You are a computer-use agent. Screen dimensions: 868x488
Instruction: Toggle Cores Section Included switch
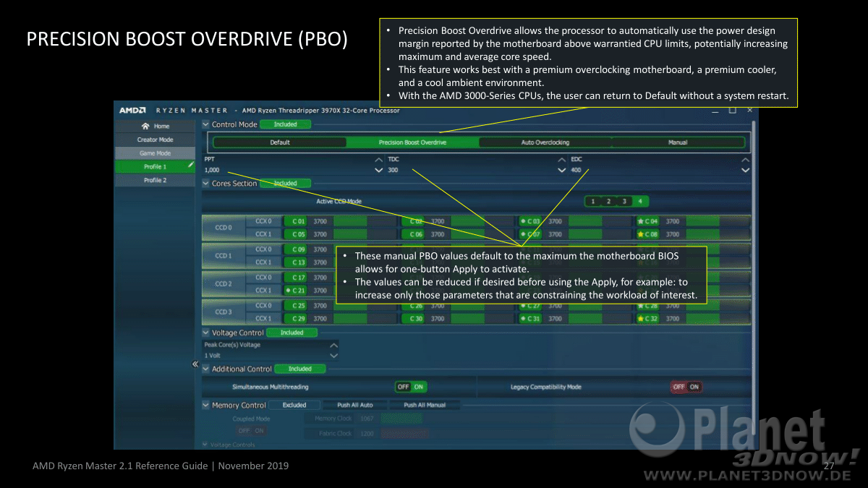pos(286,184)
